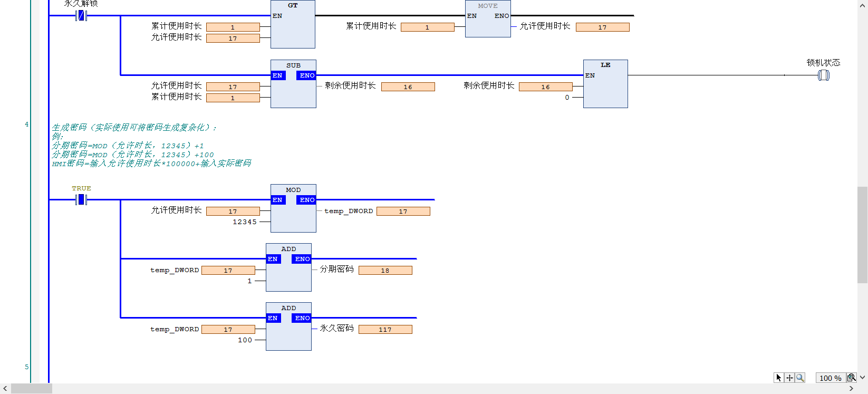Image resolution: width=868 pixels, height=394 pixels.
Task: Click the ENO pin of the MOVE block
Action: point(501,16)
